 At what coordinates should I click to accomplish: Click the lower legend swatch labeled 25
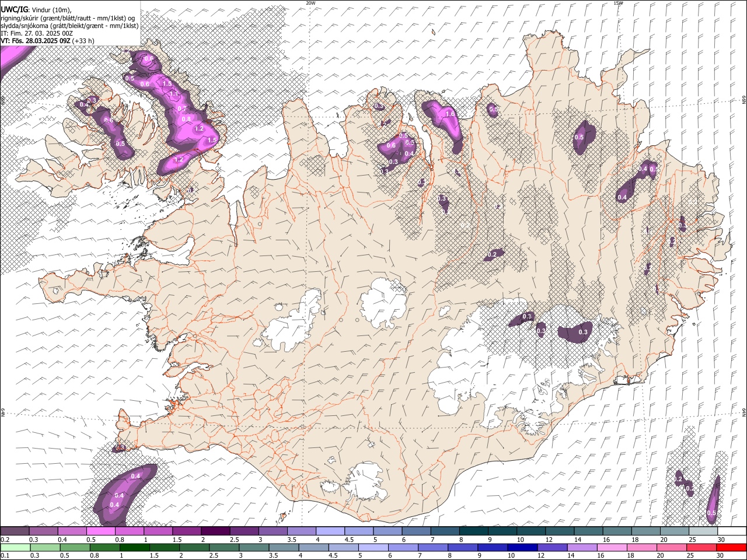(x=701, y=547)
